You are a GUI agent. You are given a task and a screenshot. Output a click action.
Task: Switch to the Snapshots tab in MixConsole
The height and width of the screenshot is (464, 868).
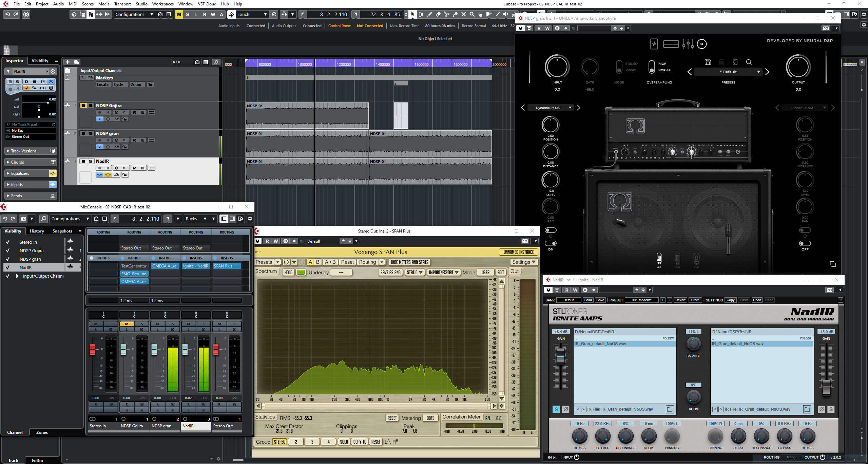tap(62, 231)
